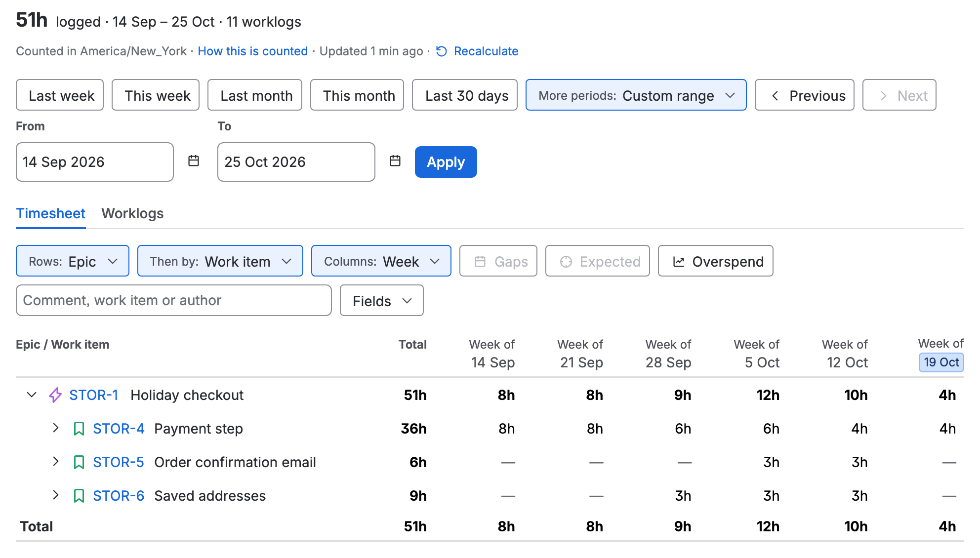Open the Rows: Epic dropdown
Viewport: 980px width, 558px height.
73,261
